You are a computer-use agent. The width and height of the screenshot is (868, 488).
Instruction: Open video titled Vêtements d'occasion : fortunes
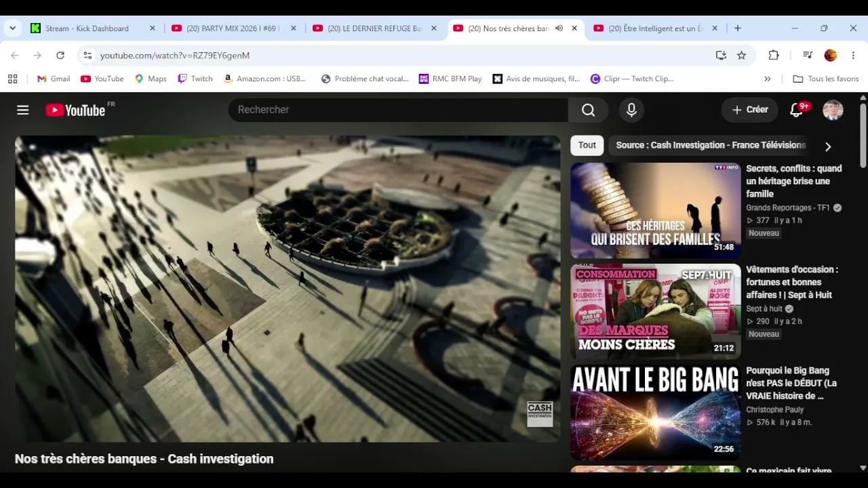(x=792, y=282)
